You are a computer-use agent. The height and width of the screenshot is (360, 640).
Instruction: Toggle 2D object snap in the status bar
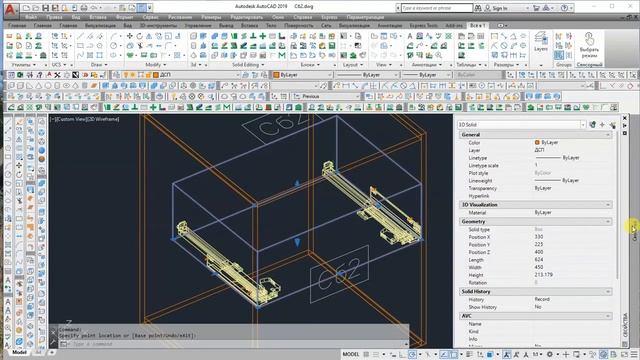pyautogui.click(x=453, y=354)
